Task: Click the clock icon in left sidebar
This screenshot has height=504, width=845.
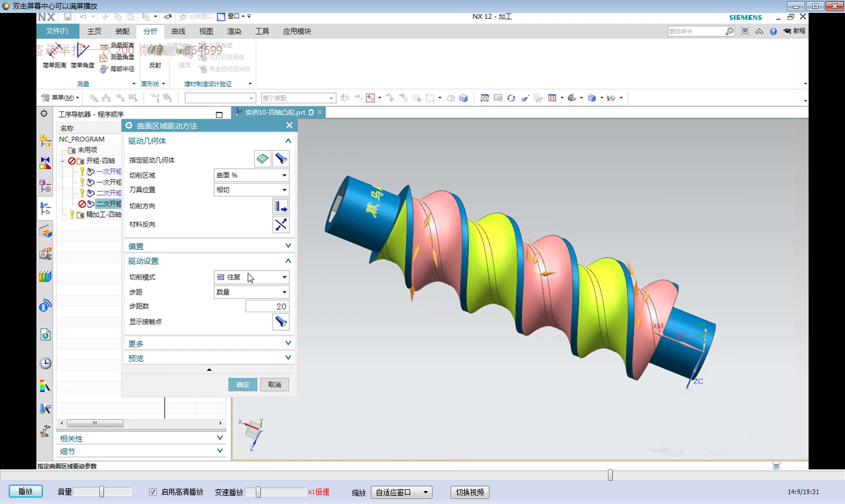Action: point(45,363)
